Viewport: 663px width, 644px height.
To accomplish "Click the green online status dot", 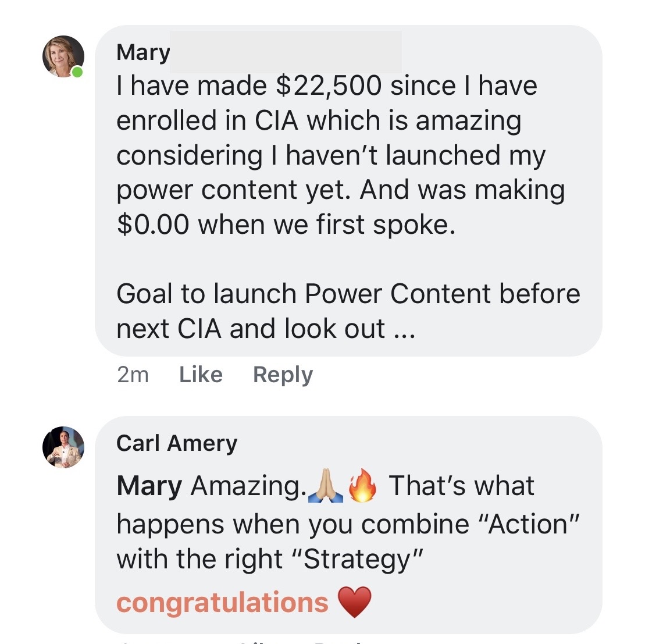I will pyautogui.click(x=77, y=72).
